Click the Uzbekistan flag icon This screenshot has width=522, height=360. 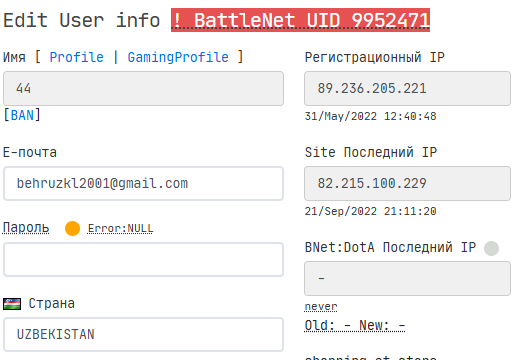(x=12, y=304)
